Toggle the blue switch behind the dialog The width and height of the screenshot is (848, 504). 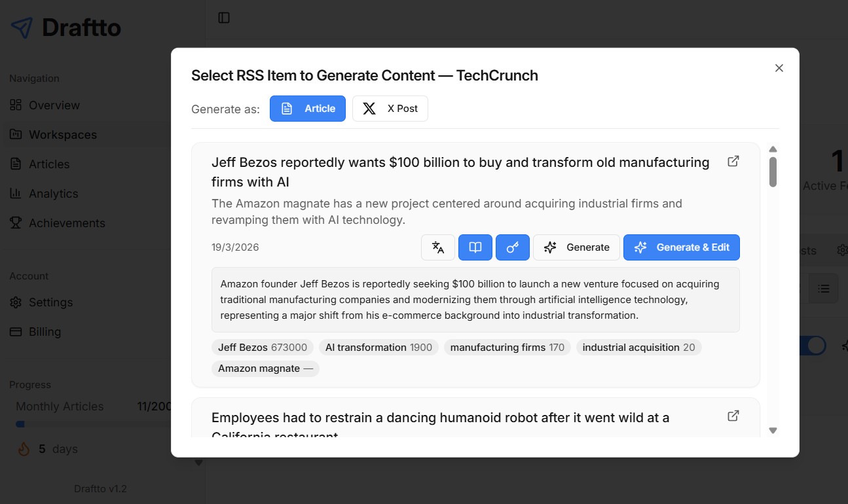coord(813,346)
